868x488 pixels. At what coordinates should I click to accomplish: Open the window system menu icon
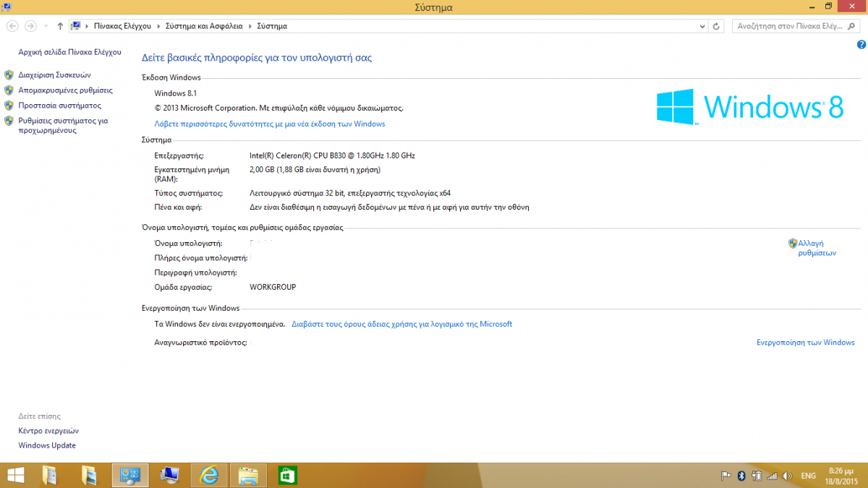[x=6, y=7]
